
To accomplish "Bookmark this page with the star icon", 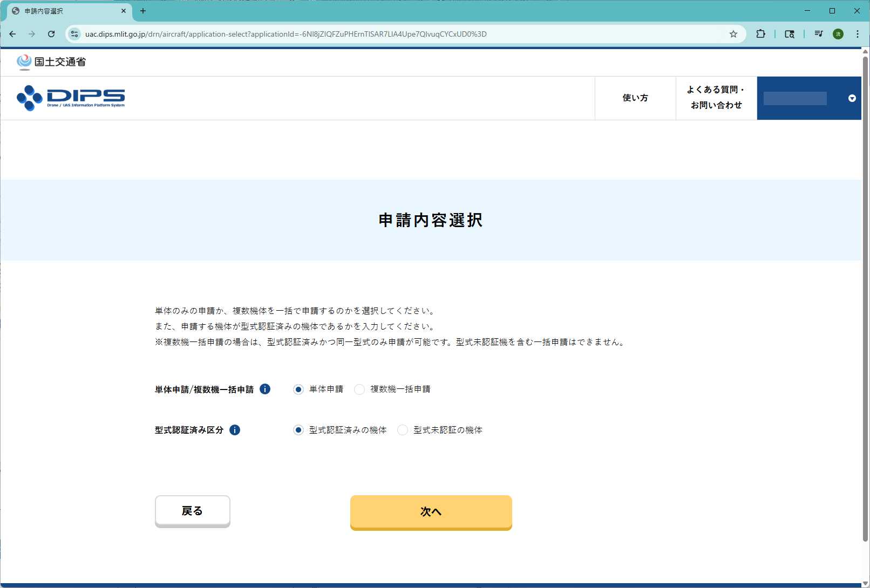I will click(x=733, y=34).
